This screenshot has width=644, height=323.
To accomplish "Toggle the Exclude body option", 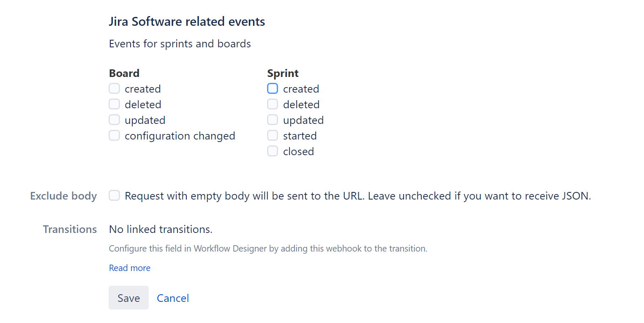I will (114, 195).
